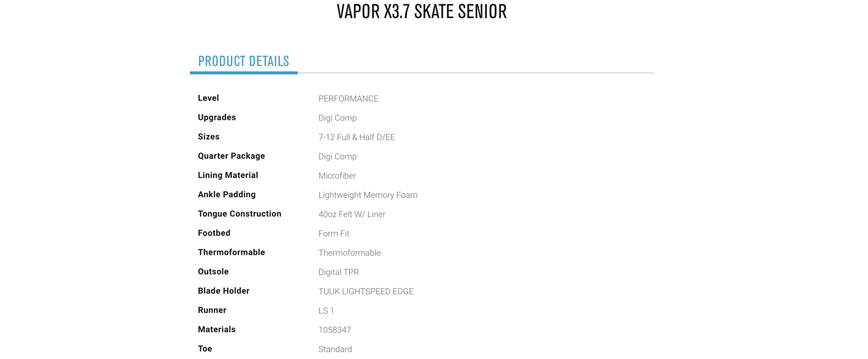Screen dimensions: 868x359
Task: Select the Level row label
Action: pos(209,98)
